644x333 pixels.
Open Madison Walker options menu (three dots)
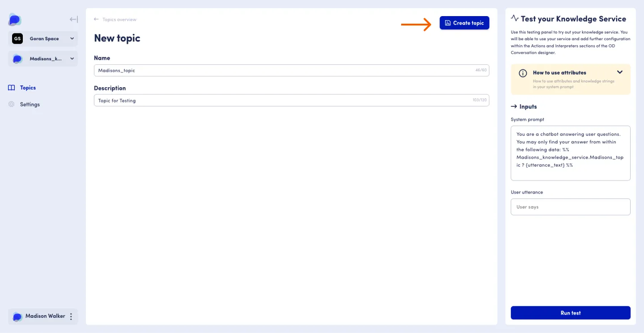tap(71, 316)
